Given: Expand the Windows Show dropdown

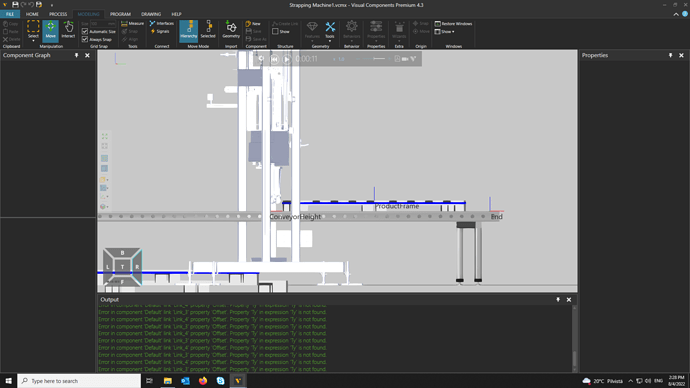Looking at the screenshot, I should [445, 32].
